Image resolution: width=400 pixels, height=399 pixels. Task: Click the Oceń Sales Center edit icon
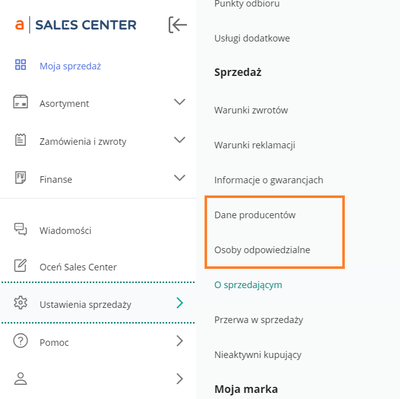coord(20,266)
